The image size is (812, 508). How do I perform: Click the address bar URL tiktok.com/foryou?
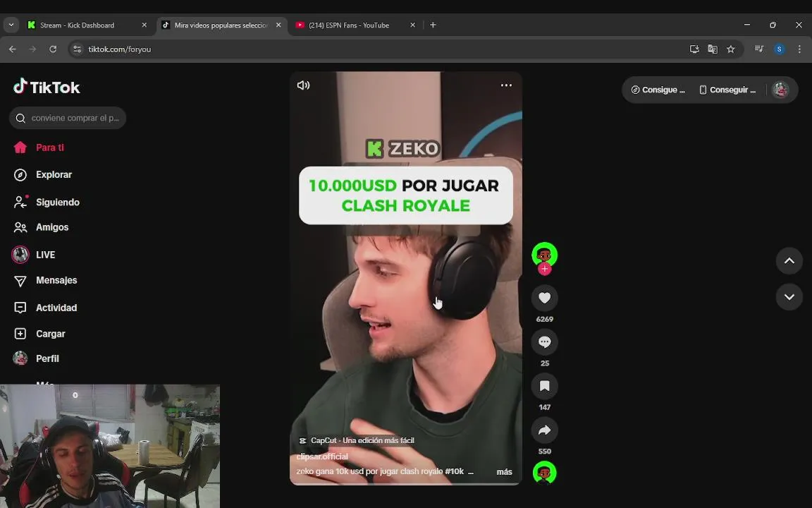(120, 49)
